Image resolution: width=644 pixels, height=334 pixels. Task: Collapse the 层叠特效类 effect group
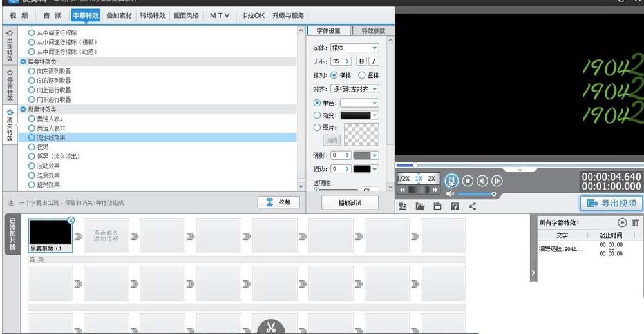(x=23, y=61)
